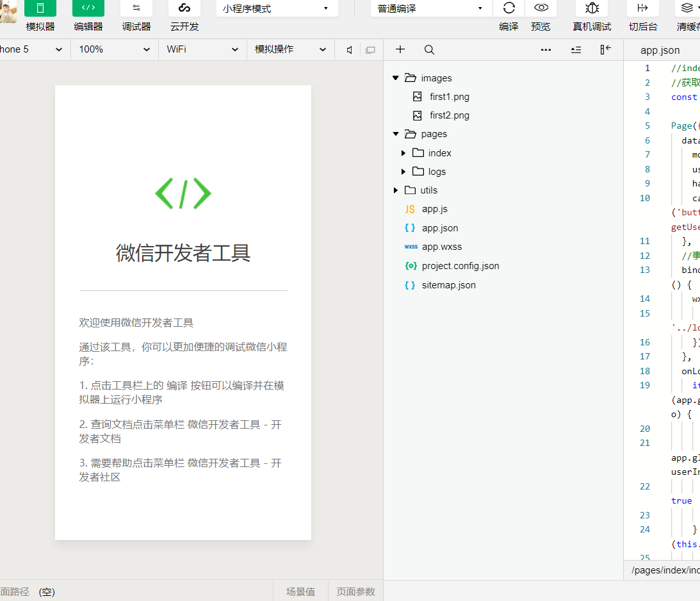Image resolution: width=700 pixels, height=601 pixels.
Task: Toggle the 调试器 debugger panel
Action: pyautogui.click(x=136, y=8)
